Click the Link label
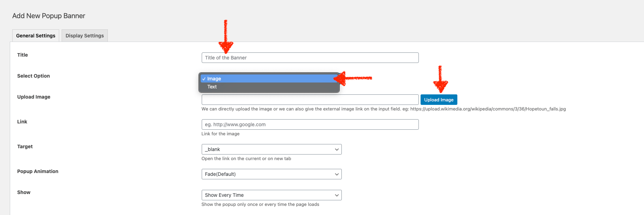 22,122
